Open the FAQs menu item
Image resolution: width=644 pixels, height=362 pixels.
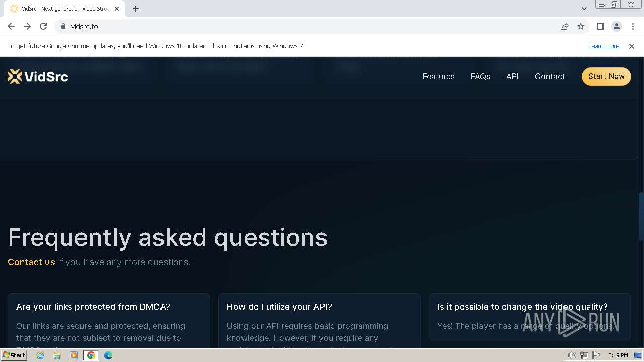click(x=480, y=76)
